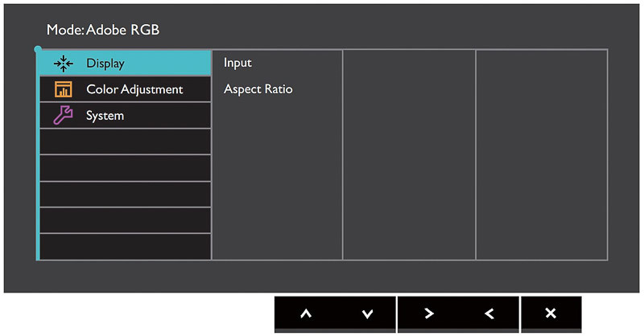Go to the System menu label
The width and height of the screenshot is (644, 336).
pyautogui.click(x=105, y=116)
